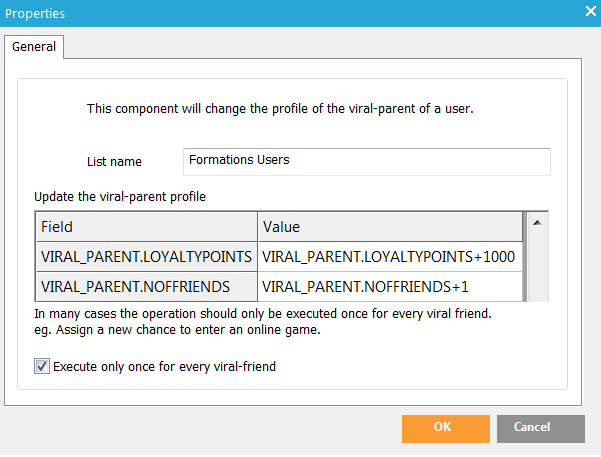This screenshot has height=457, width=601.
Task: Click the component description text
Action: point(280,109)
